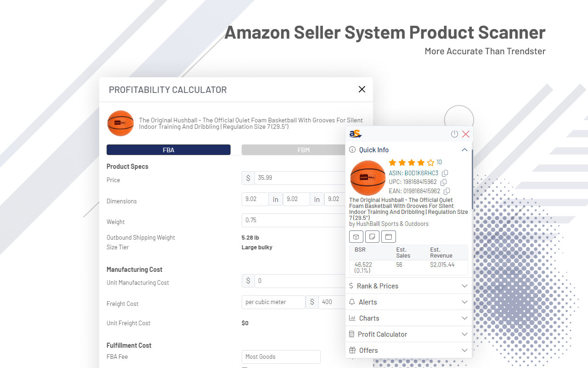Copy the EAN code via the copy icon
Screen dimensions: 588x368
[x=447, y=191]
